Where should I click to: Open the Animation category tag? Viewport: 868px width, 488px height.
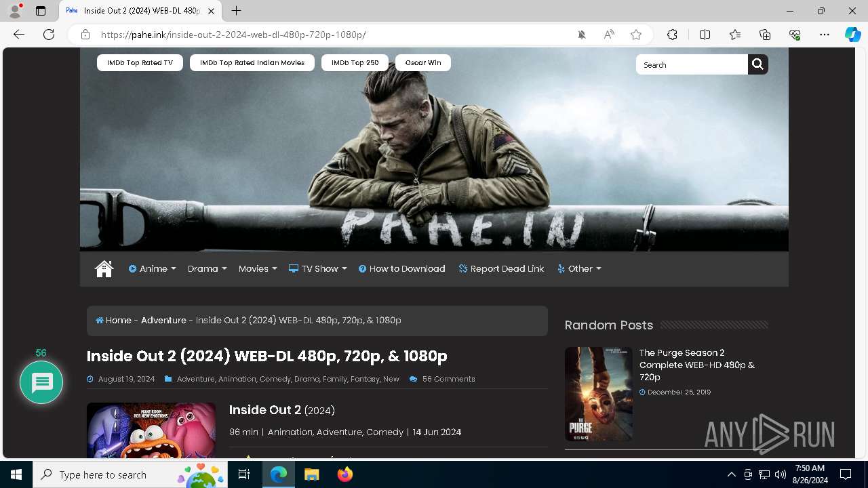[x=237, y=379]
